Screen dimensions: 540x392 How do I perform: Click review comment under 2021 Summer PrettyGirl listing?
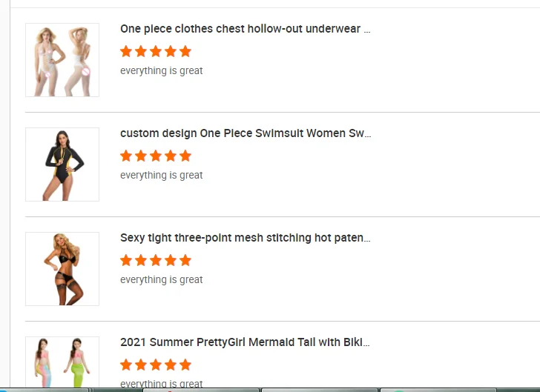pyautogui.click(x=162, y=383)
